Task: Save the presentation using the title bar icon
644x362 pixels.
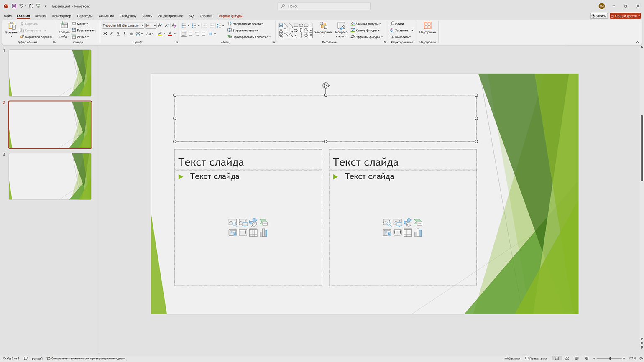Action: click(14, 6)
